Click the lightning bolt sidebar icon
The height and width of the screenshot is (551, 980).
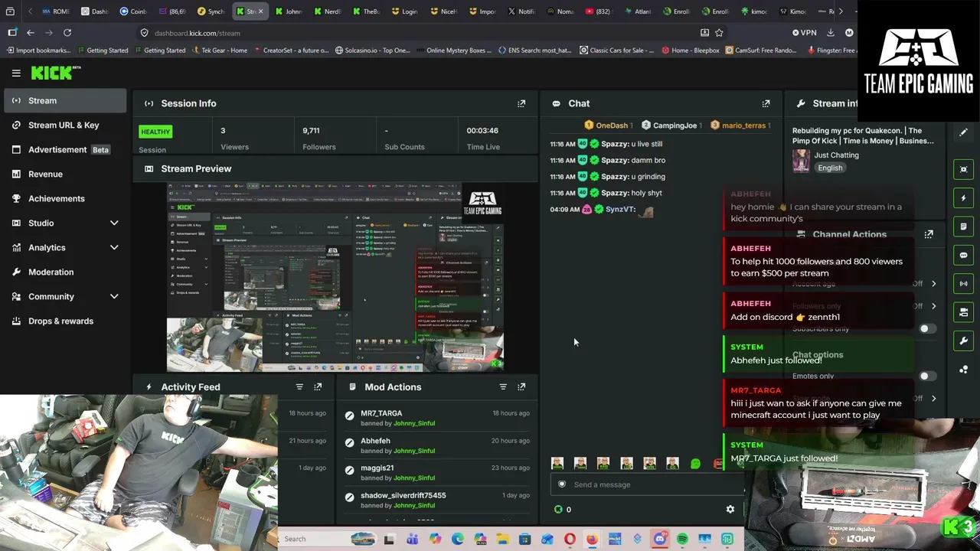click(964, 198)
